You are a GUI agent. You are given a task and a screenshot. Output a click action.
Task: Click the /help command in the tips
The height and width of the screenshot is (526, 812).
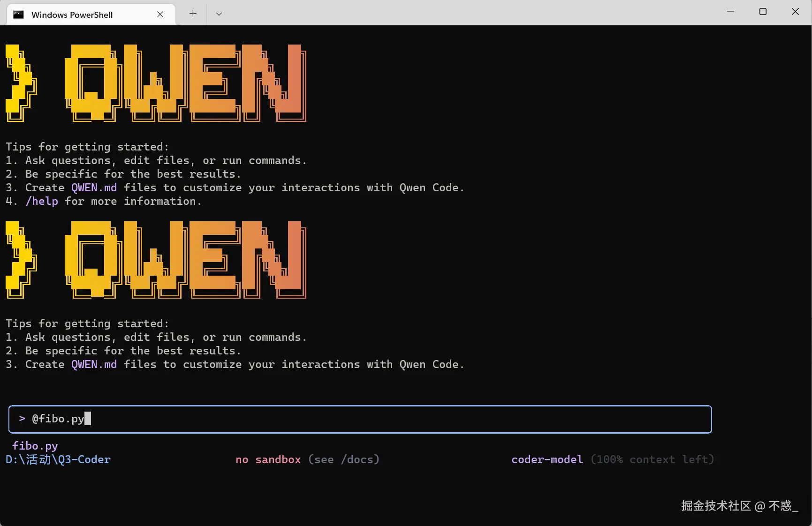42,201
